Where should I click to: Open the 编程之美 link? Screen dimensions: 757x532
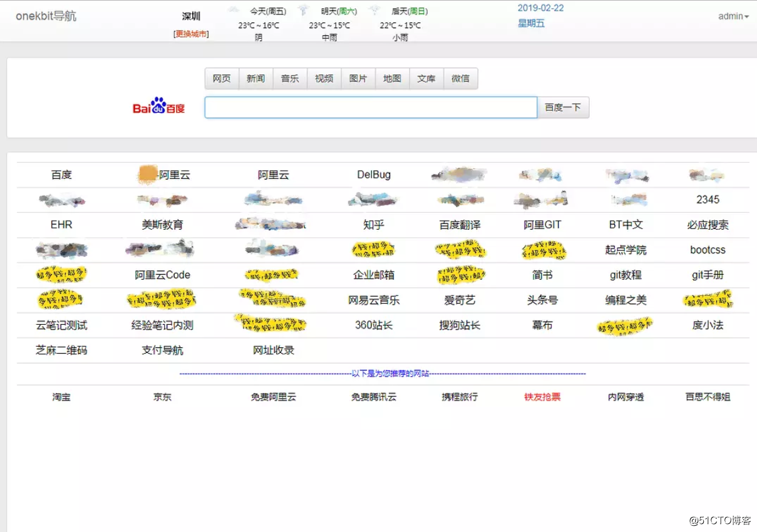tap(626, 300)
